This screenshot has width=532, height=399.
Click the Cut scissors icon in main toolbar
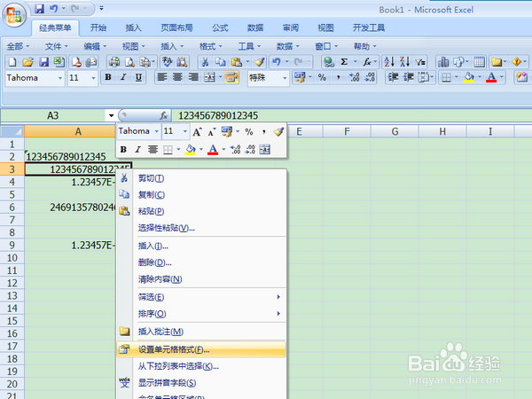pos(205,62)
